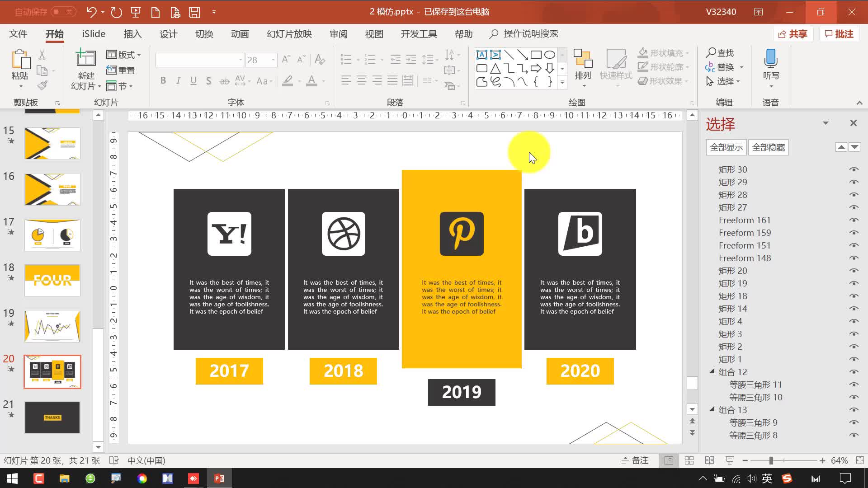868x488 pixels.
Task: Select the text box shape
Action: click(x=482, y=55)
